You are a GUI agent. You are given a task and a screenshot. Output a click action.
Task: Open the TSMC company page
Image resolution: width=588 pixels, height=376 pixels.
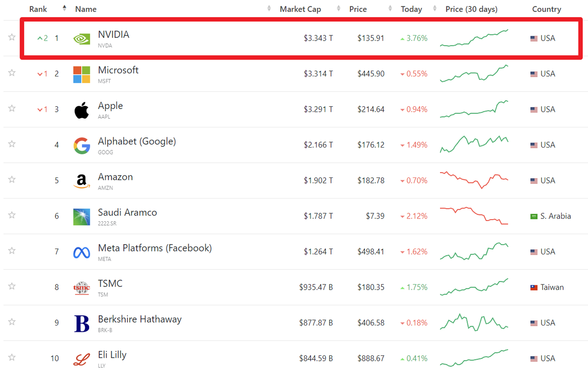point(110,283)
